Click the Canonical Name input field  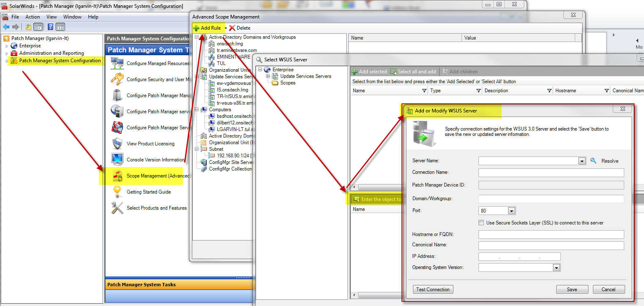point(551,245)
